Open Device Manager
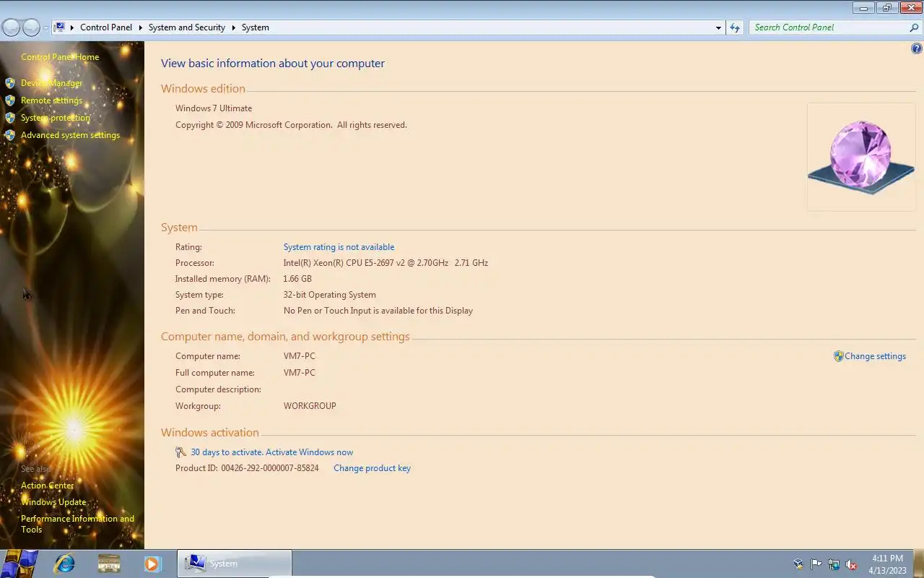 (51, 83)
